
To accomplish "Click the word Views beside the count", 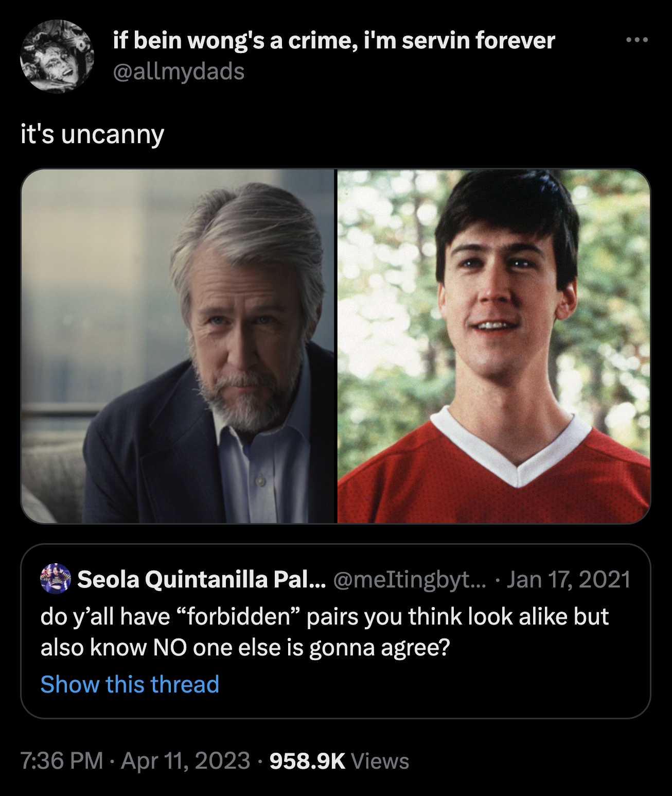I will [x=380, y=761].
